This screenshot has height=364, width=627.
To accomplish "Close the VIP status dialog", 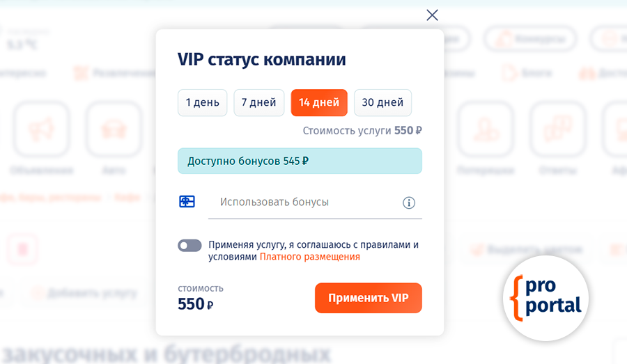I will (432, 15).
